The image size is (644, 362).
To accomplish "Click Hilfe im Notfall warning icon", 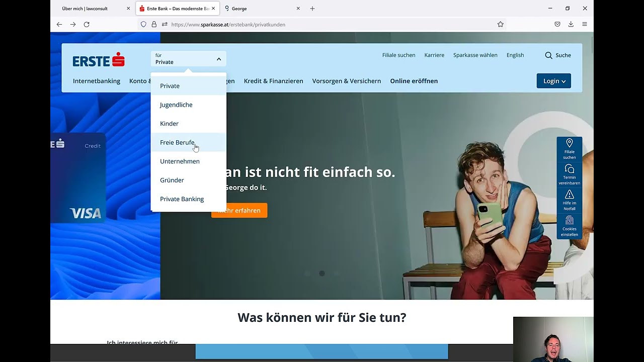I will click(x=570, y=201).
